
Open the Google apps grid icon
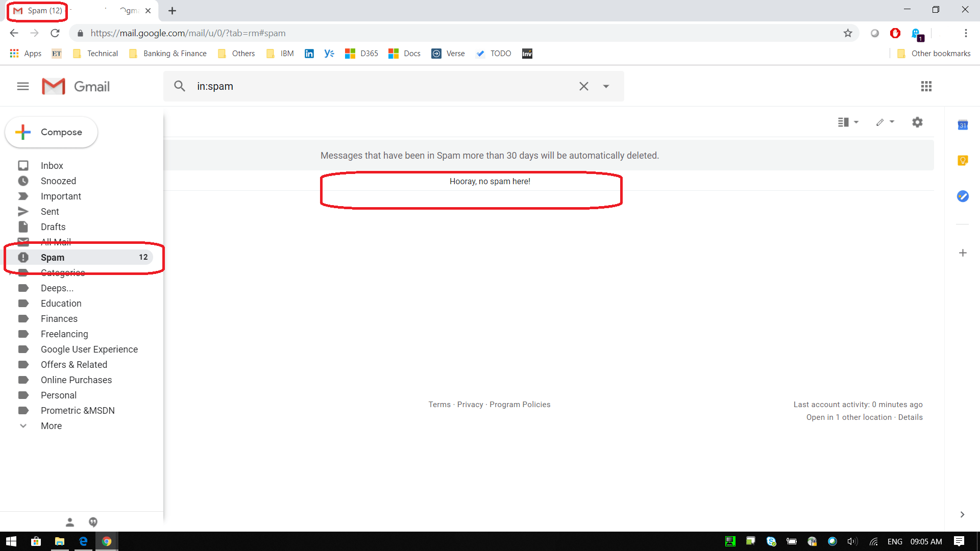926,86
